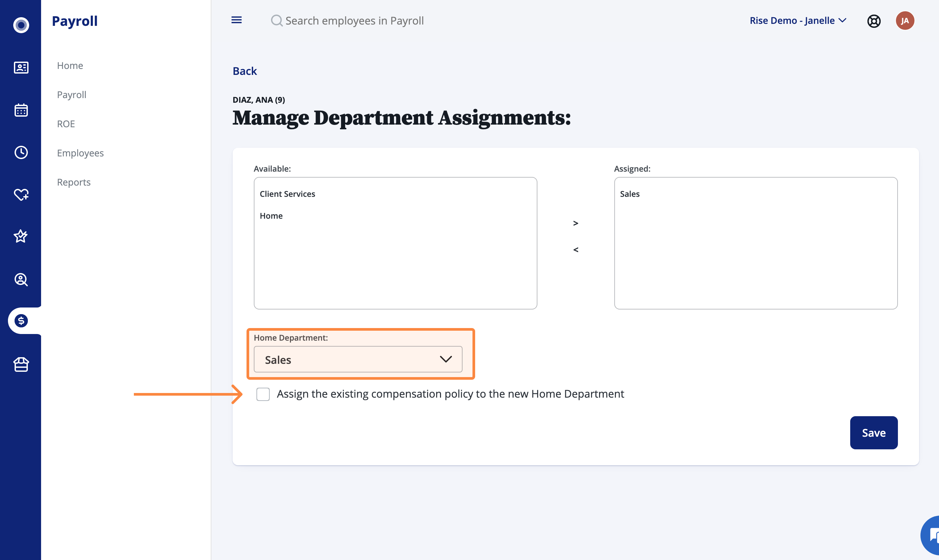Open the star performance icon

click(x=21, y=236)
